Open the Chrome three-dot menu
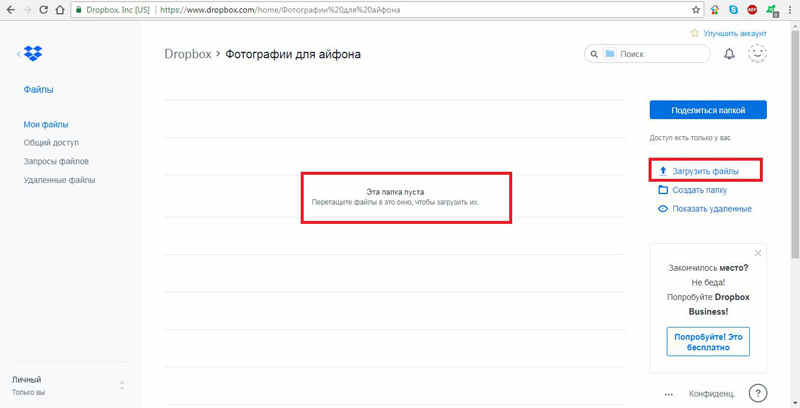Image resolution: width=800 pixels, height=408 pixels. click(x=790, y=10)
